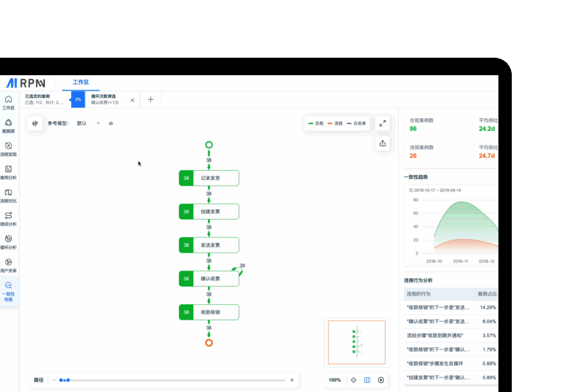Click the 路径 slider track

[x=174, y=380]
